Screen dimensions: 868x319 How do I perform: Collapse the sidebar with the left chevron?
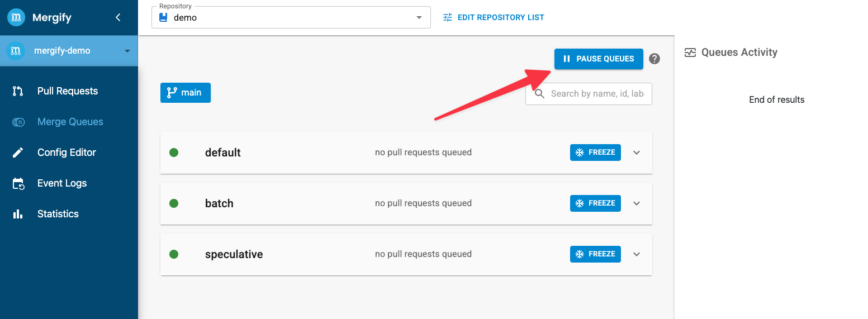click(x=118, y=17)
